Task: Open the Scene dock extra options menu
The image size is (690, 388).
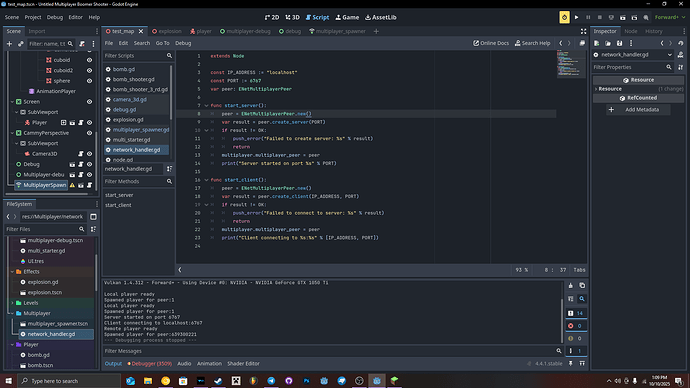Action: click(93, 44)
